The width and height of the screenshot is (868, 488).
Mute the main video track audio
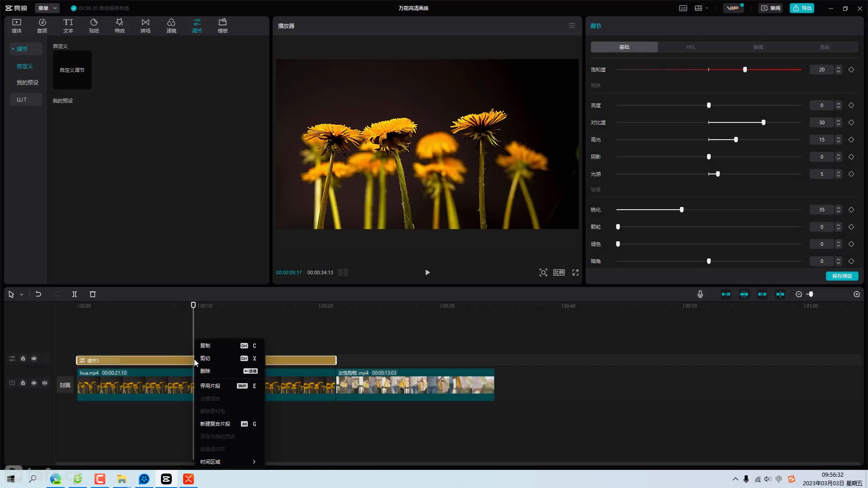pyautogui.click(x=45, y=383)
